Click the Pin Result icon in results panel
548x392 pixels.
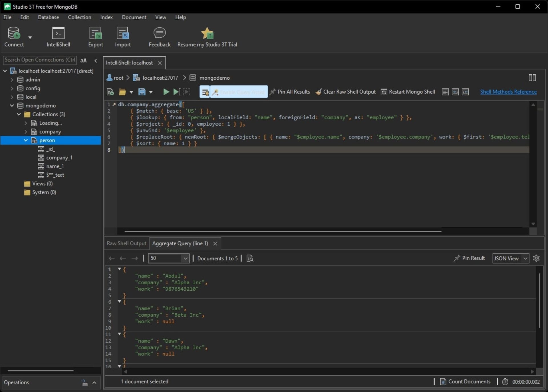pos(456,258)
